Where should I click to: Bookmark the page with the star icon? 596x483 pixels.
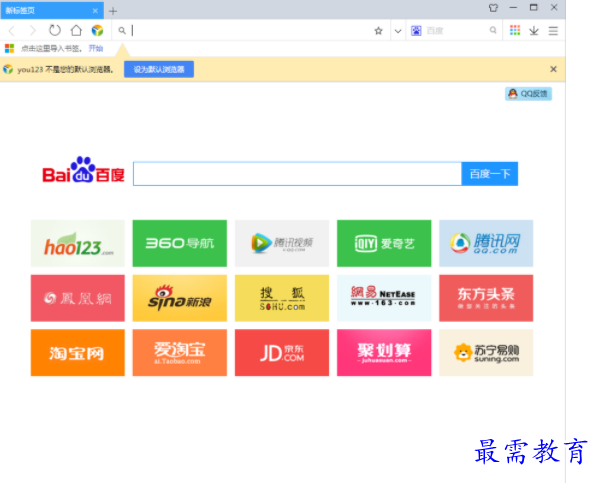pyautogui.click(x=378, y=31)
